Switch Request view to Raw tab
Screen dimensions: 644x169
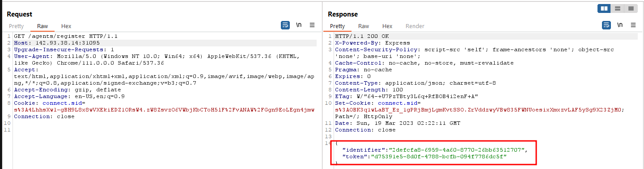click(x=42, y=26)
